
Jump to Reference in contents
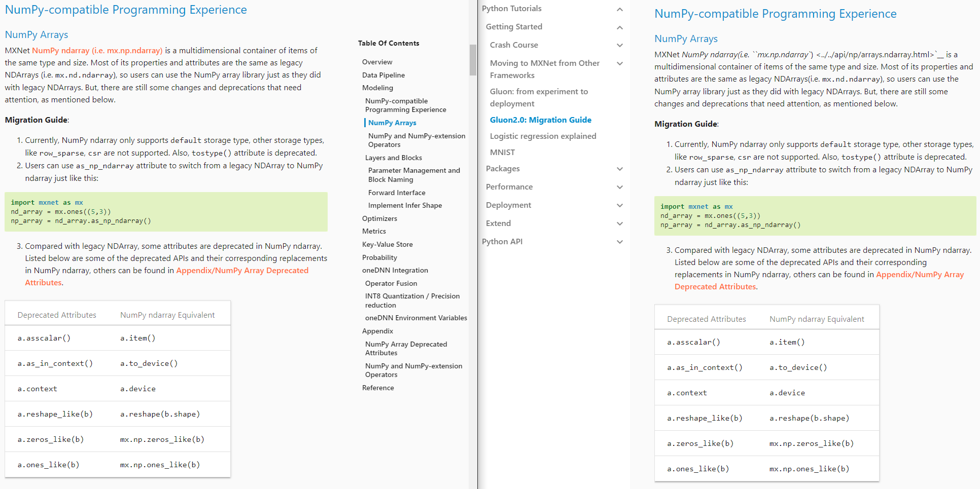coord(378,388)
